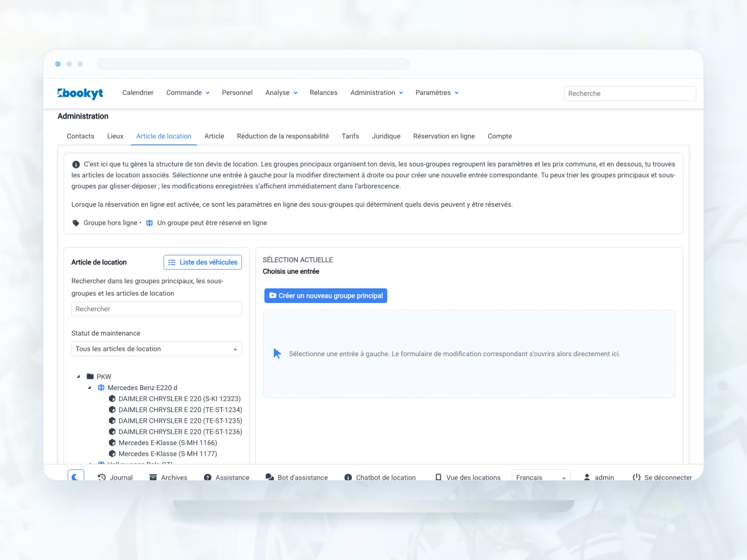
Task: Open Assistance help in the footer
Action: pyautogui.click(x=226, y=477)
